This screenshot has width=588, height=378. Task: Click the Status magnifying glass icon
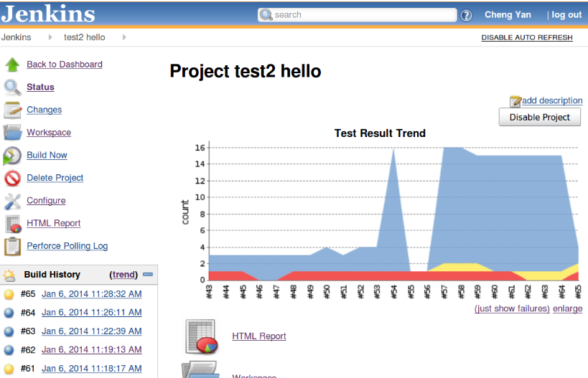pos(12,88)
